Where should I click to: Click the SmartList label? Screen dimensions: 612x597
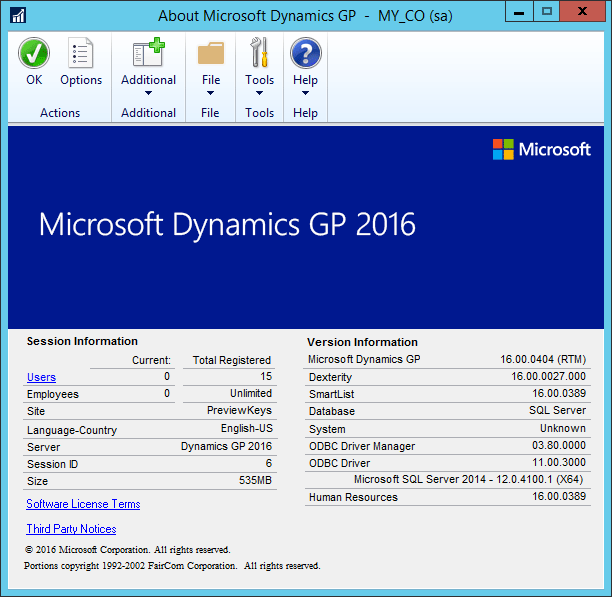(331, 394)
